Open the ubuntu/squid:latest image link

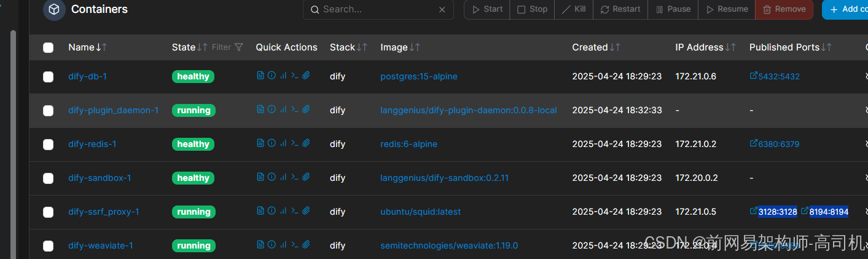pos(420,212)
